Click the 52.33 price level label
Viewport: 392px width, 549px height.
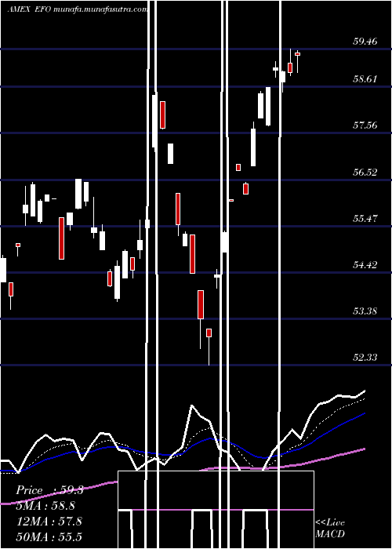(x=365, y=357)
